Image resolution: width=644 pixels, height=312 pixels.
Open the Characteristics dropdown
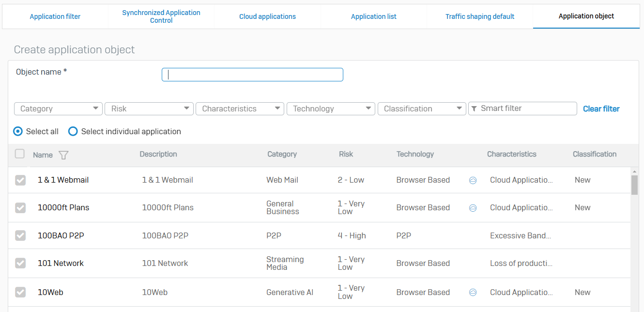tap(240, 109)
